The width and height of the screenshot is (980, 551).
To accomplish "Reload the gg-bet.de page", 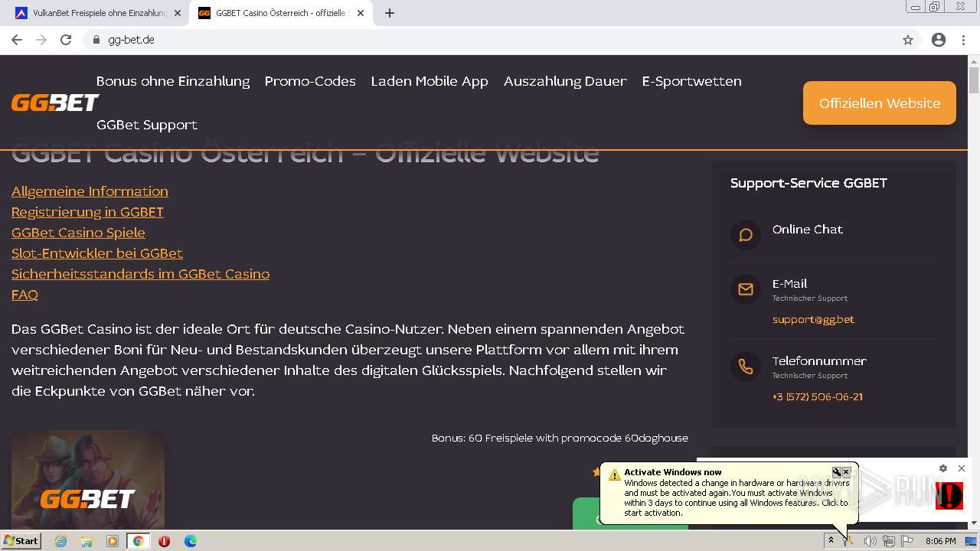I will coord(66,40).
